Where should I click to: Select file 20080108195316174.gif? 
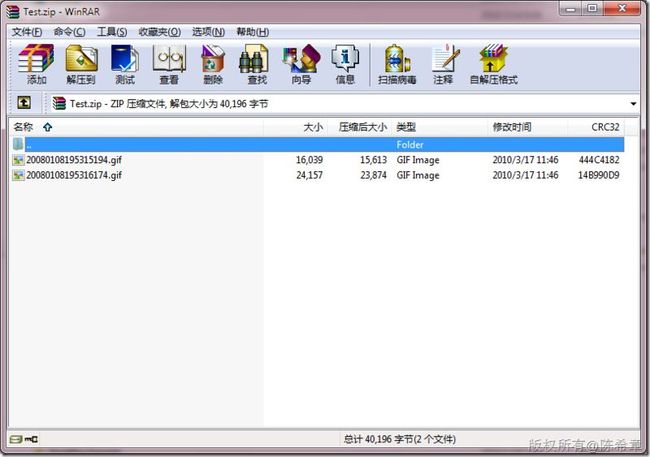pyautogui.click(x=74, y=175)
